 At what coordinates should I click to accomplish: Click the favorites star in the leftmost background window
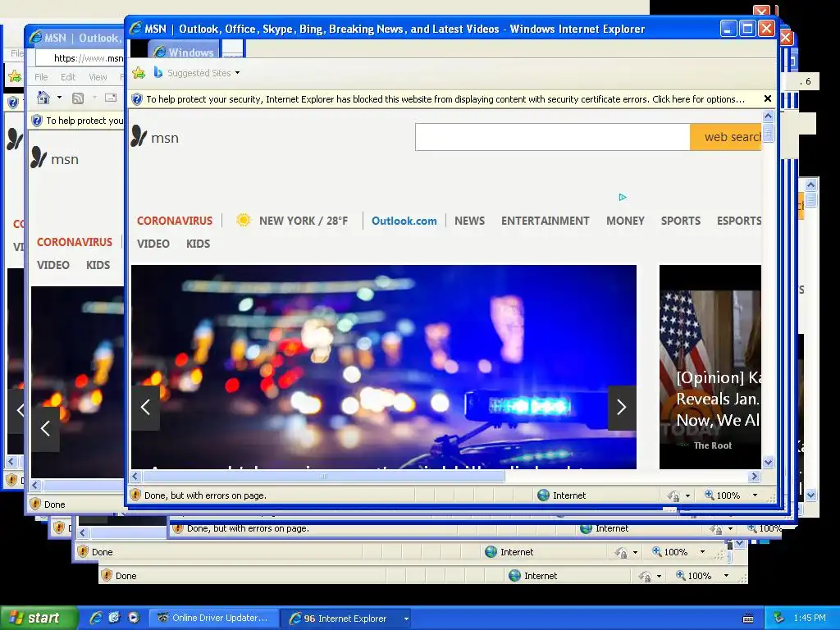(x=15, y=76)
